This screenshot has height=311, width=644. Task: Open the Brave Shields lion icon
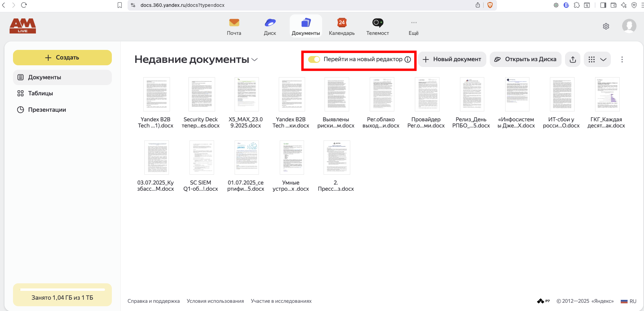click(490, 5)
